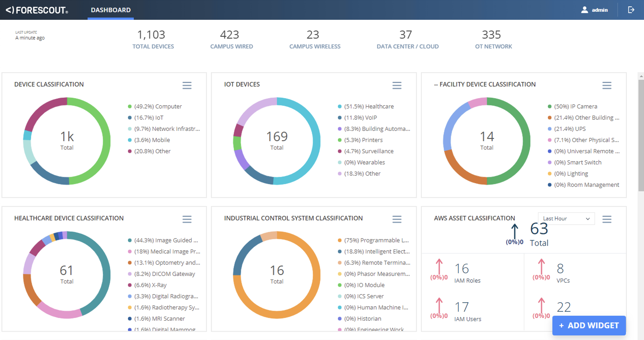
Task: Click the Healthcare Device Classification menu icon
Action: pyautogui.click(x=187, y=218)
